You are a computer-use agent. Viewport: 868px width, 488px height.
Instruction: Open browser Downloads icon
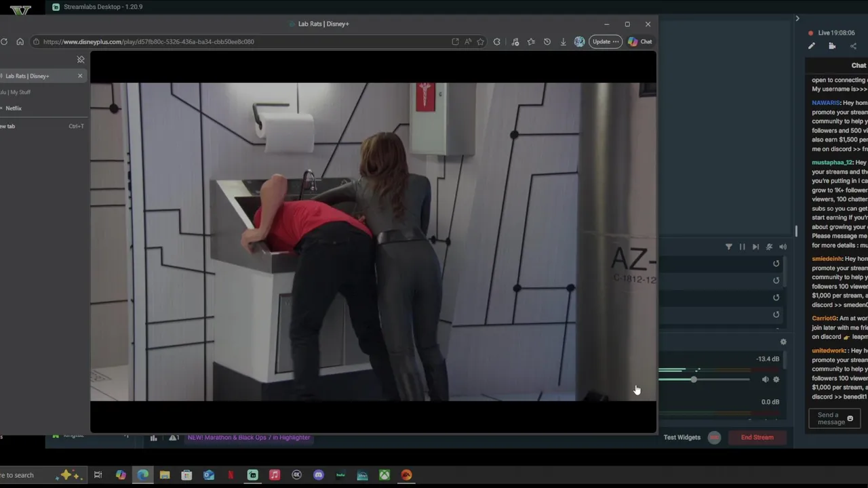pyautogui.click(x=563, y=41)
